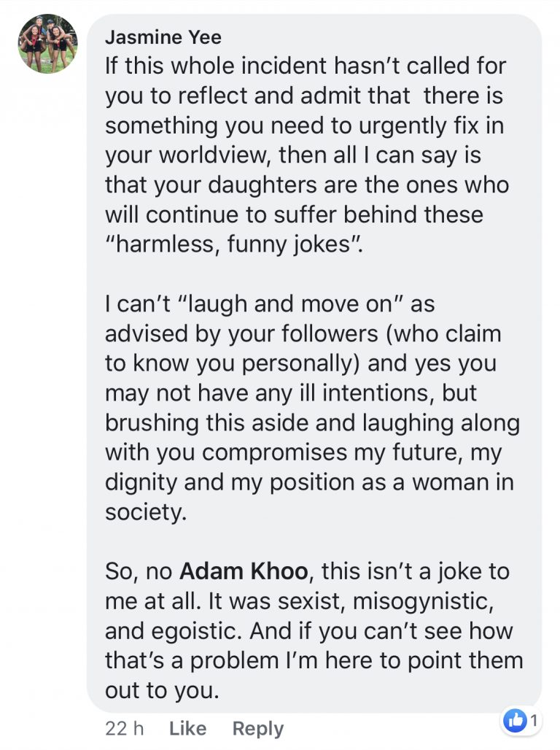Screen dimensions: 560x750
Task: Click the final paragraph starting So, no
Action: (314, 631)
